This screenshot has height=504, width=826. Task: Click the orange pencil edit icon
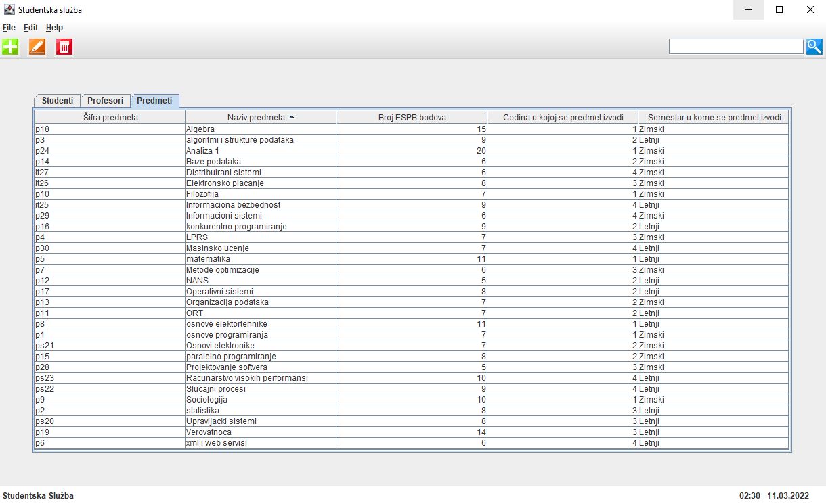37,47
